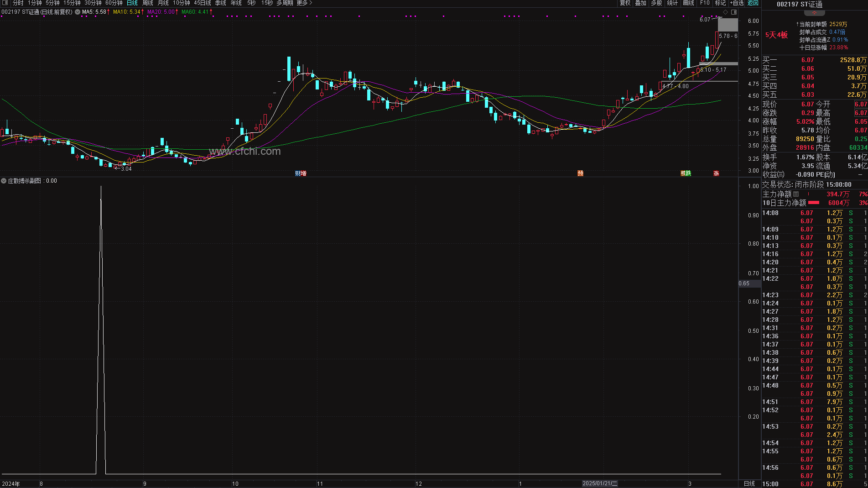Image resolution: width=868 pixels, height=488 pixels.
Task: Click the 财 event marker on the chart
Action: click(x=298, y=173)
